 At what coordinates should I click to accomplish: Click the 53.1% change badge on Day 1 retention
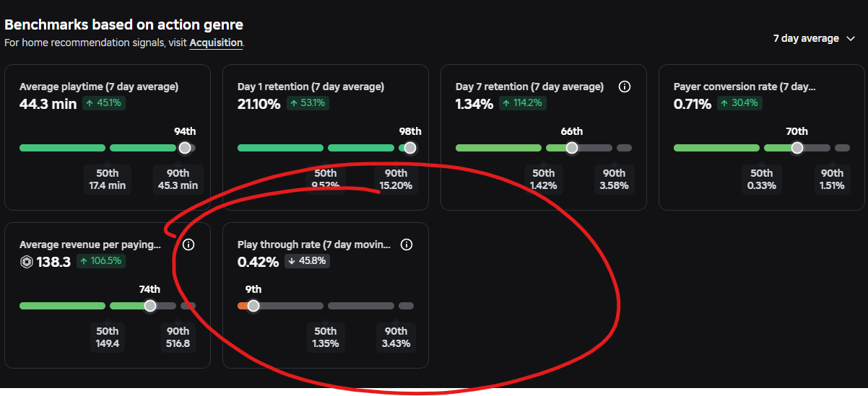pyautogui.click(x=307, y=103)
